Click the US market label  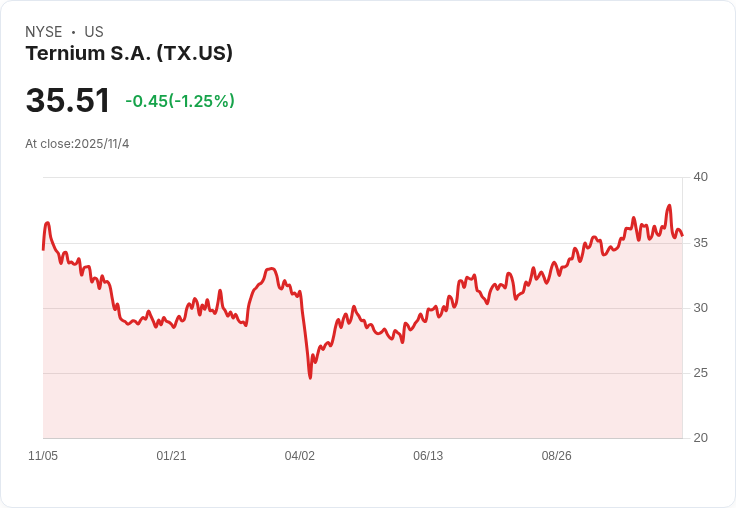(x=94, y=32)
